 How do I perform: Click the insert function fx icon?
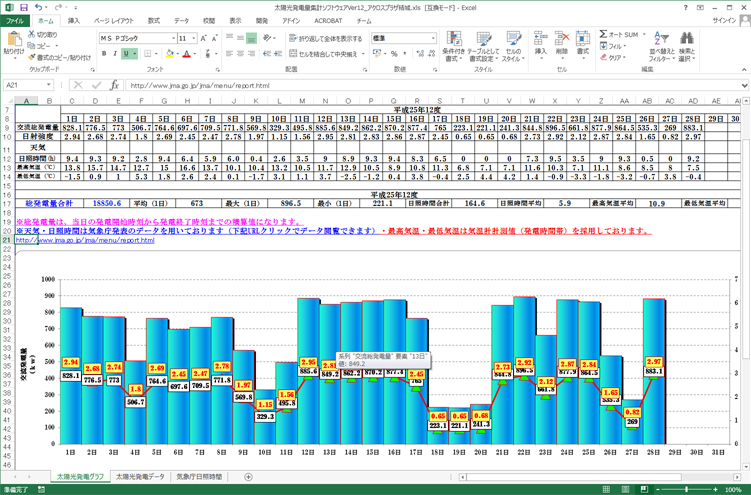click(114, 85)
